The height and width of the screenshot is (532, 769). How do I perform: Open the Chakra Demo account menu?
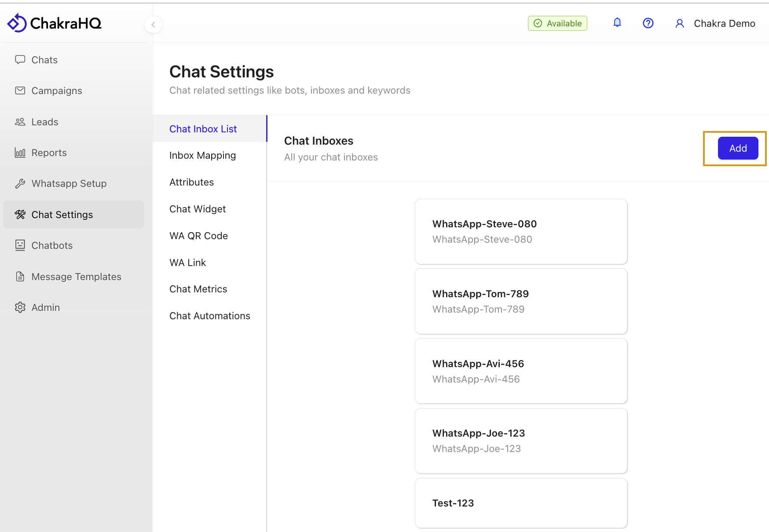[724, 24]
